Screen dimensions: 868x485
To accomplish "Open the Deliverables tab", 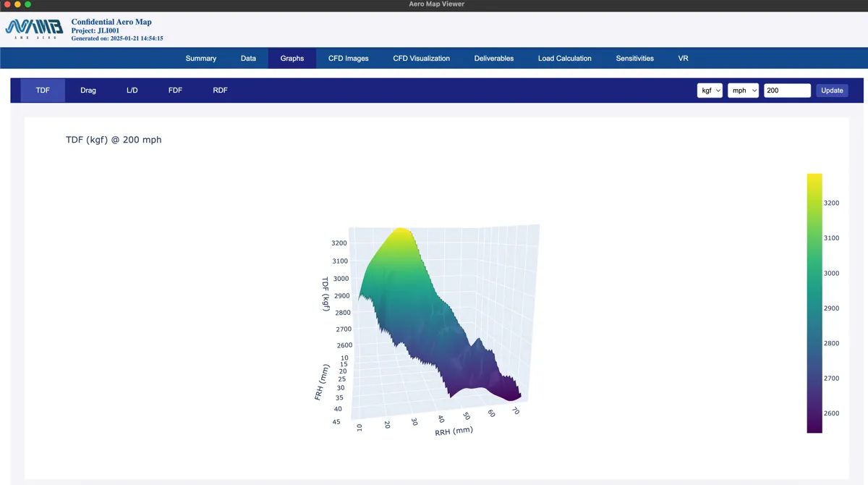I will [x=494, y=59].
